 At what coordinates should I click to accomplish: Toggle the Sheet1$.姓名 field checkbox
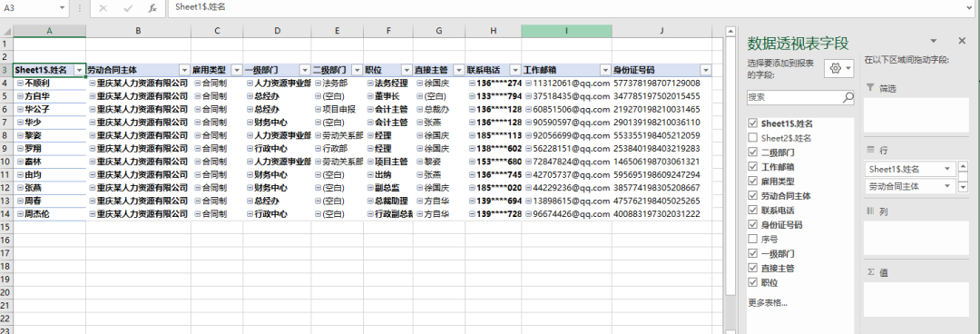(752, 123)
